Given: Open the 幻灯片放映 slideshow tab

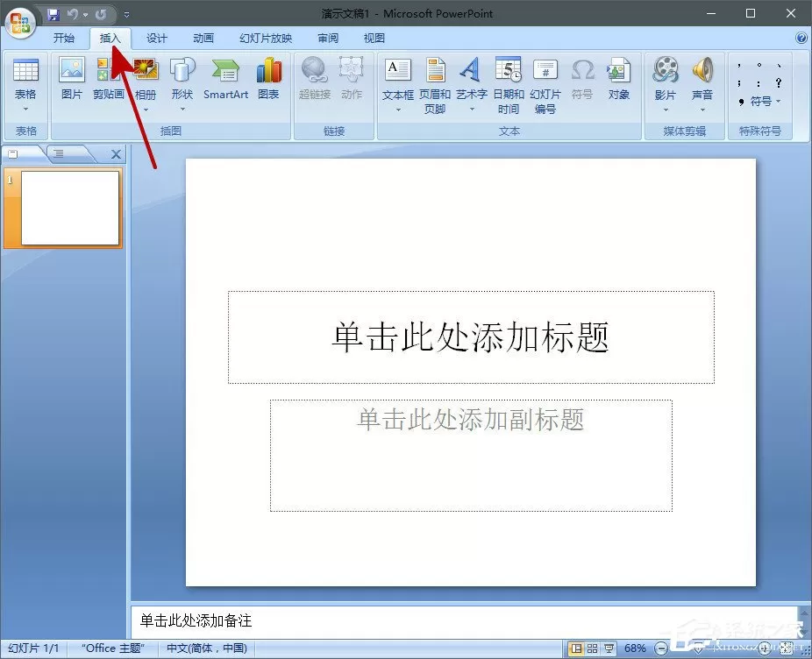Looking at the screenshot, I should point(266,39).
